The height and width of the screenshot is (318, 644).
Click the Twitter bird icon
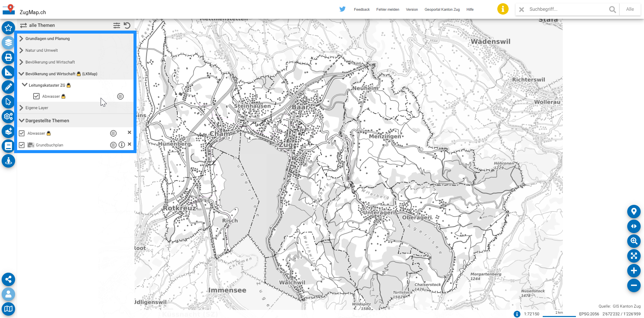pyautogui.click(x=342, y=9)
